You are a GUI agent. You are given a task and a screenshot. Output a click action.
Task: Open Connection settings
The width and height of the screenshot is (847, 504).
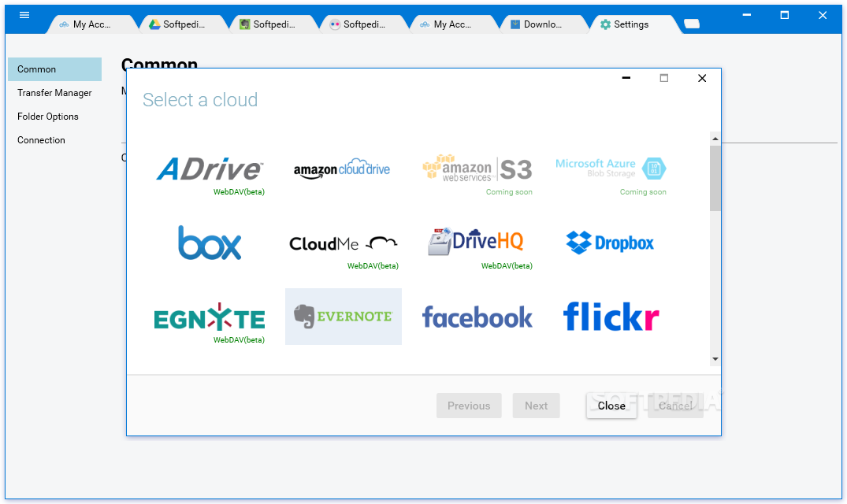[x=54, y=140]
